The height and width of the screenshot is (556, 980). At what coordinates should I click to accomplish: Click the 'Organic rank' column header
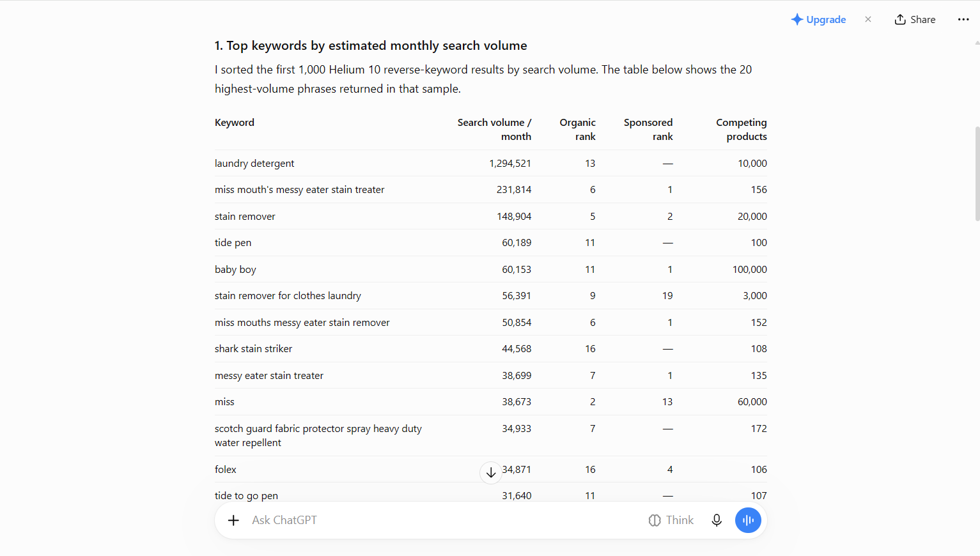(x=577, y=130)
